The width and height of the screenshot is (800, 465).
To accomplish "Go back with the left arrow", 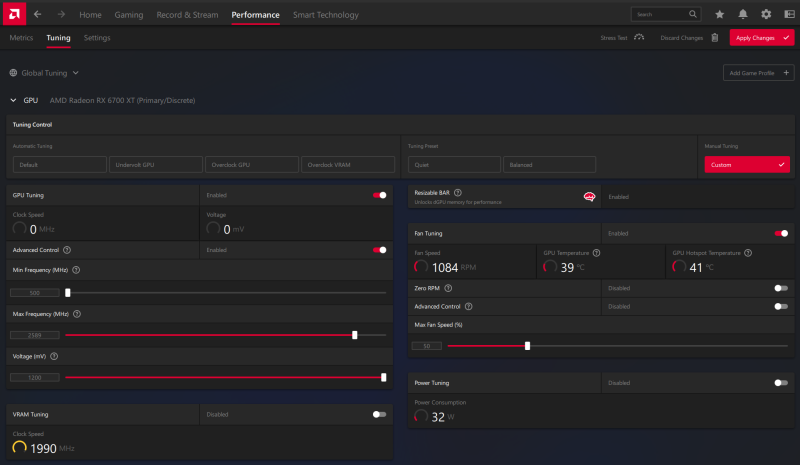I will (x=37, y=14).
